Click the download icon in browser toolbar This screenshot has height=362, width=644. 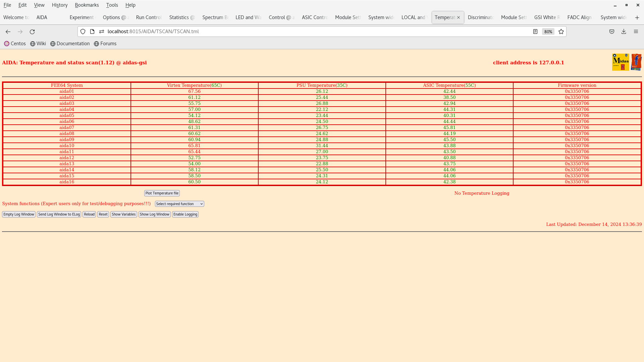(624, 32)
